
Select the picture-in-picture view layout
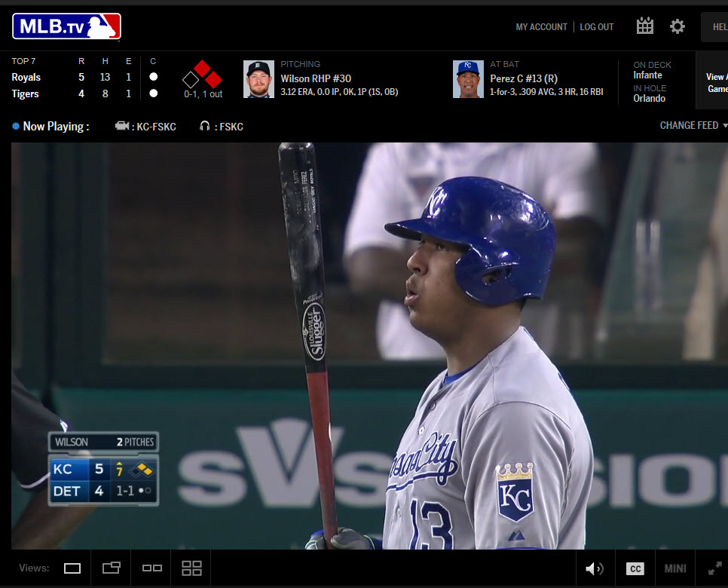click(111, 568)
